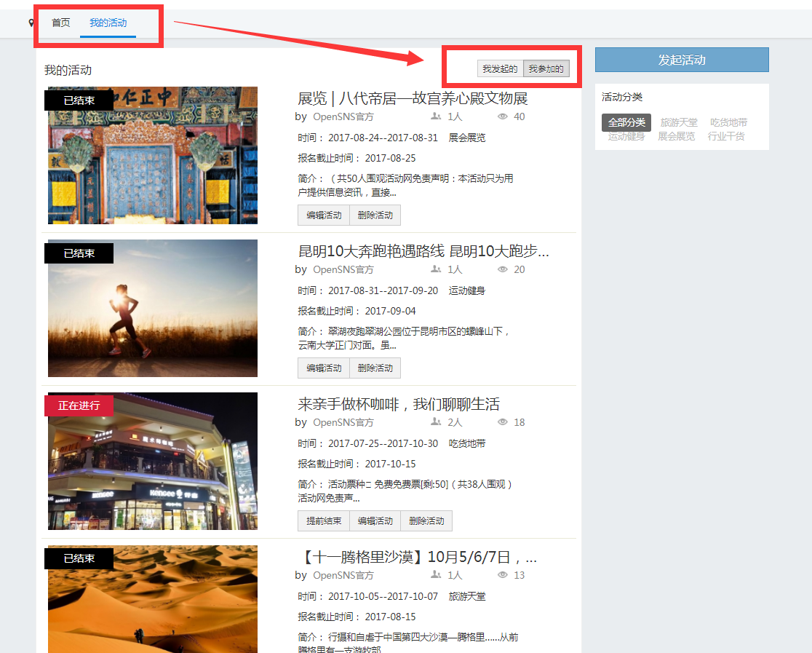812x653 pixels.
Task: Click the desert dunes thumbnail image
Action: [153, 599]
